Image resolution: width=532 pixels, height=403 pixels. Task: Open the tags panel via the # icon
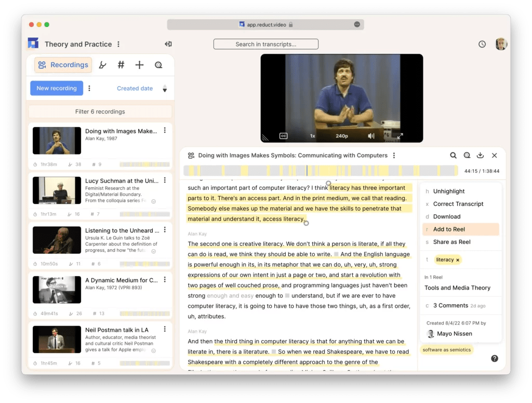121,64
